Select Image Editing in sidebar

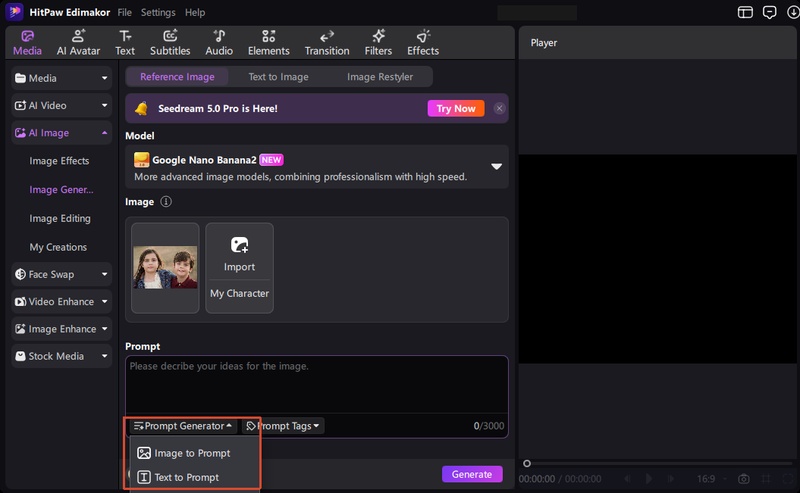[60, 218]
